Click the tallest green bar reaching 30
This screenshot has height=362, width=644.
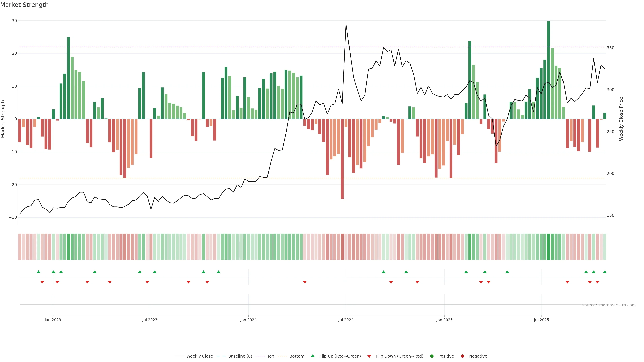coord(549,70)
